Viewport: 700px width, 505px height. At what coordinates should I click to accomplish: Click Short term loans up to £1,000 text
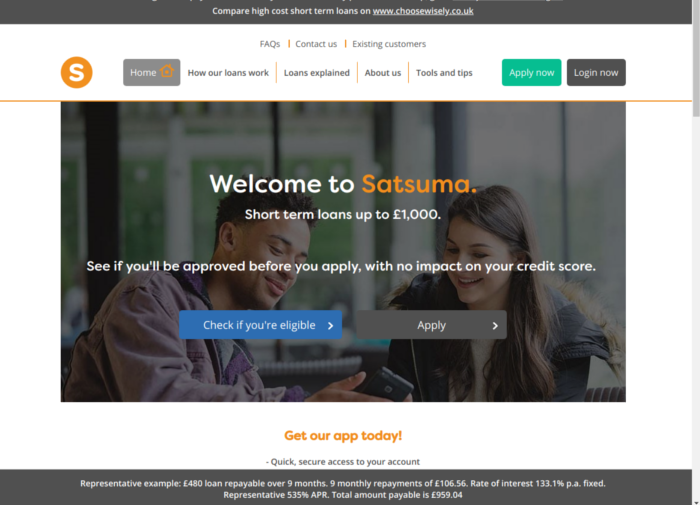tap(342, 214)
